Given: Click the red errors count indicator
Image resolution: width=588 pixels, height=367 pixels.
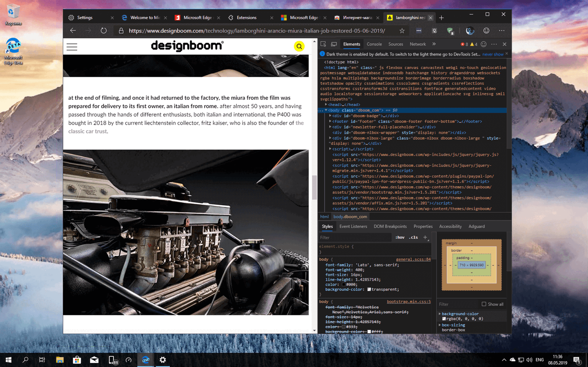Looking at the screenshot, I should click(x=464, y=44).
